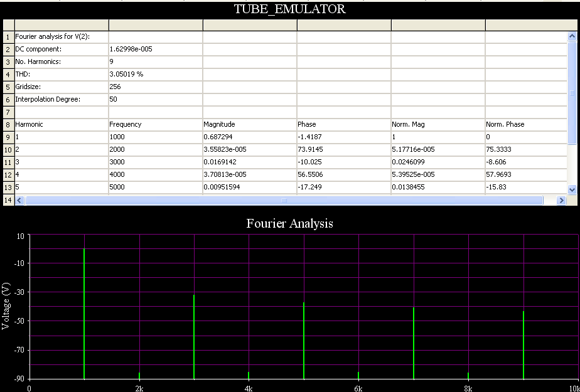The image size is (580, 392).
Task: Select Gridsize value 256 cell
Action: (x=156, y=87)
